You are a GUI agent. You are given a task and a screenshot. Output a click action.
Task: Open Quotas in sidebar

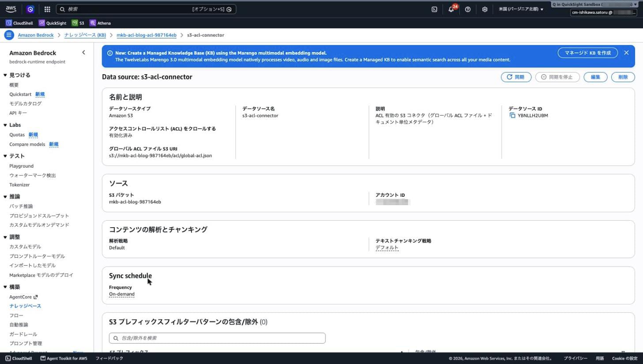(17, 135)
